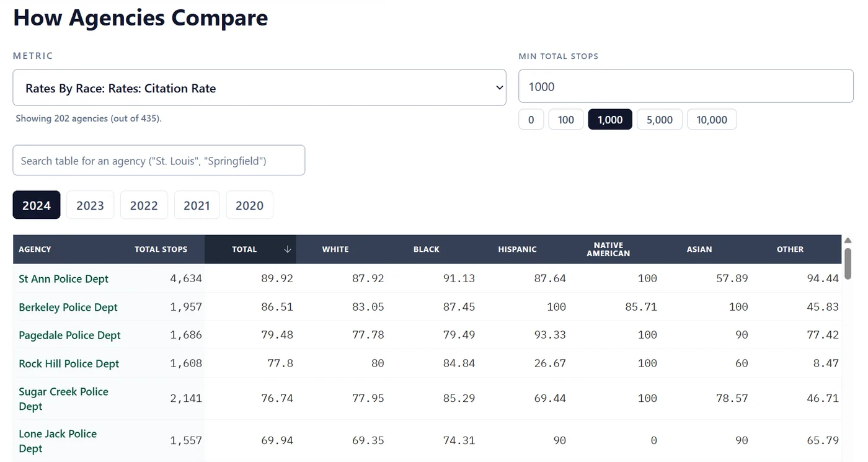
Task: Click the scrollbar up arrow
Action: 848,241
